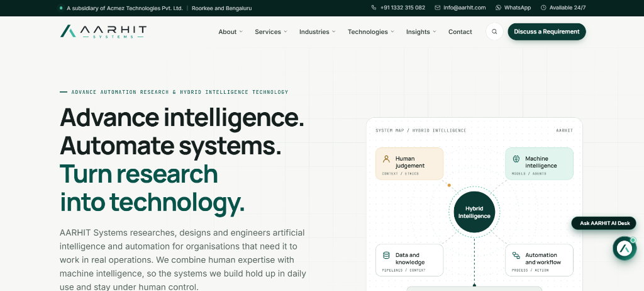Expand the Services menu chevron
This screenshot has height=291, width=644.
click(x=286, y=31)
